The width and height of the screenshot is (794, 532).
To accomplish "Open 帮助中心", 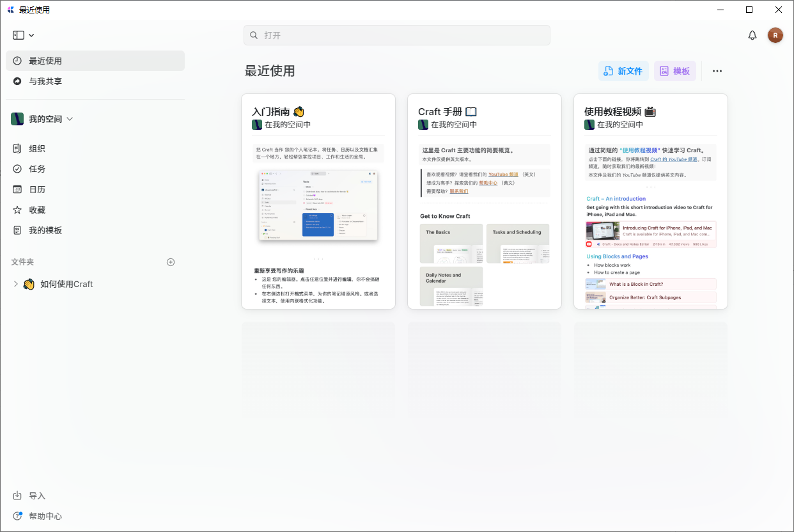I will [45, 516].
